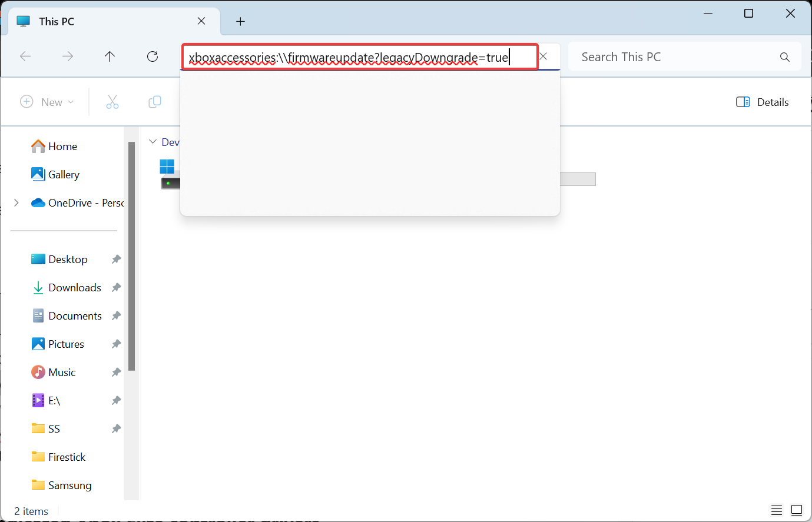
Task: Click the Copy icon
Action: (155, 102)
